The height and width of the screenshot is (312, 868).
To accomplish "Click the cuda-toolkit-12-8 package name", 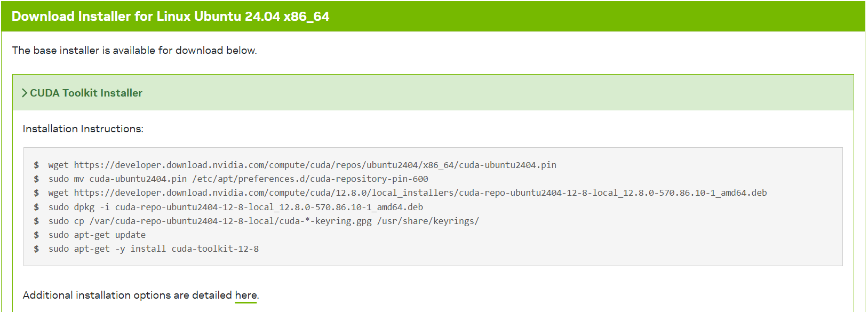I will [215, 249].
